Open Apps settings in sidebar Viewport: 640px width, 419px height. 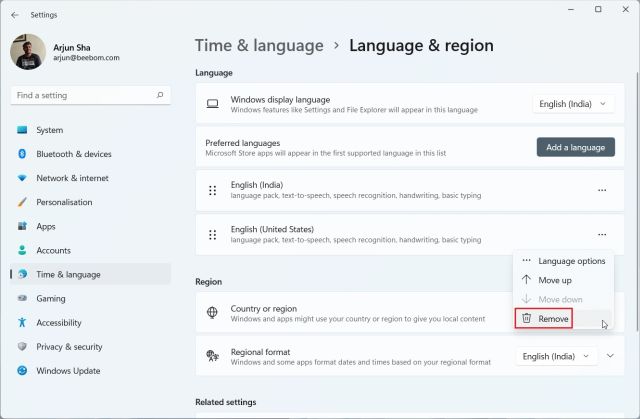91,226
